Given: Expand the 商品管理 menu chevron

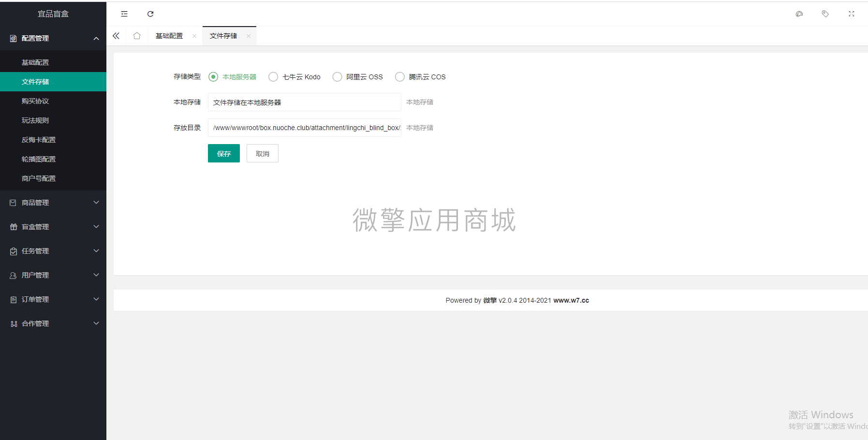Looking at the screenshot, I should [96, 203].
